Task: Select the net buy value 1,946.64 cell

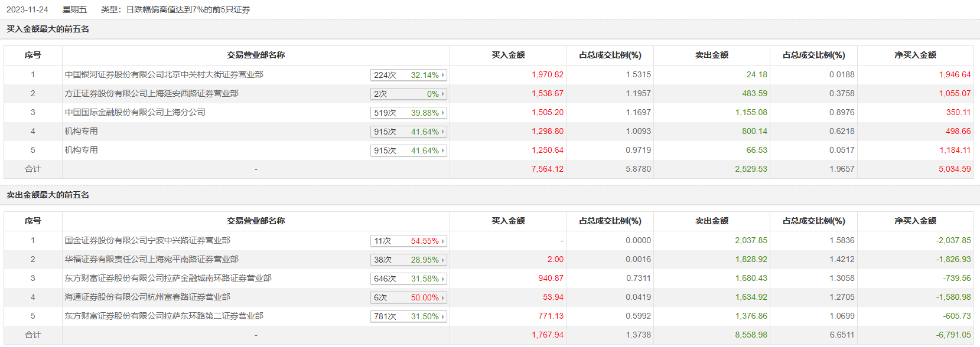Action: [955, 74]
